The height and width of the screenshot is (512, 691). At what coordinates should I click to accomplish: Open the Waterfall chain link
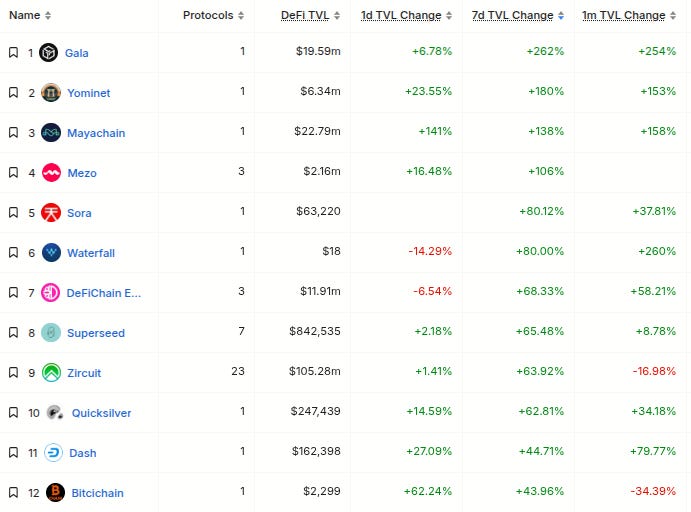(91, 253)
